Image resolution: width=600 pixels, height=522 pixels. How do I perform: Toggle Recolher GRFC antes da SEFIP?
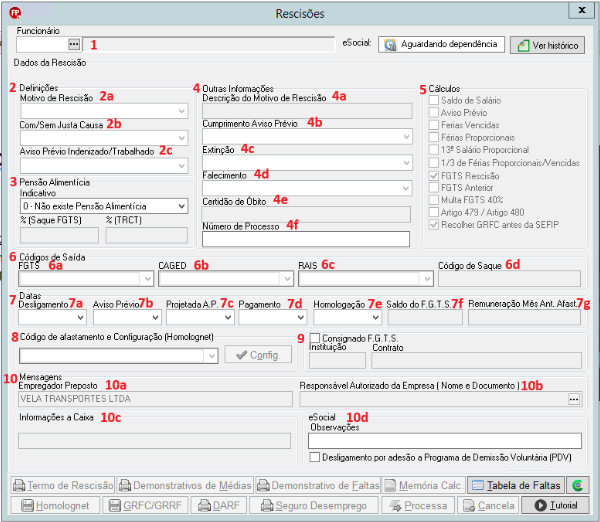[434, 224]
